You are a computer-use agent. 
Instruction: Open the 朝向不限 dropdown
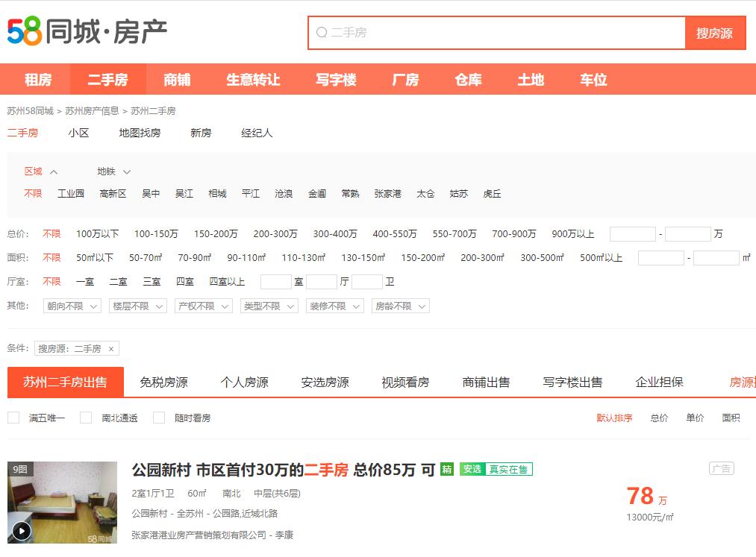pyautogui.click(x=72, y=306)
